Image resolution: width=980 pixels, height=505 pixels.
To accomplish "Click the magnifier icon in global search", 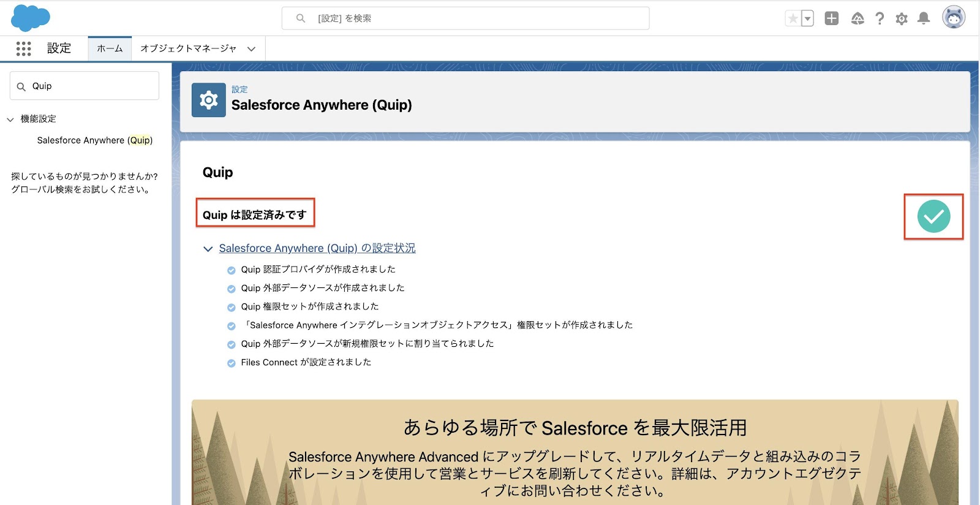I will [301, 18].
